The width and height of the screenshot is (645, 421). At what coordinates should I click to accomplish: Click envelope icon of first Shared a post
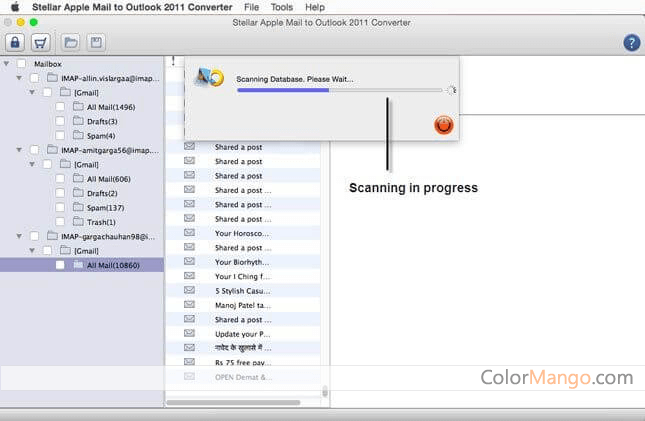click(189, 146)
